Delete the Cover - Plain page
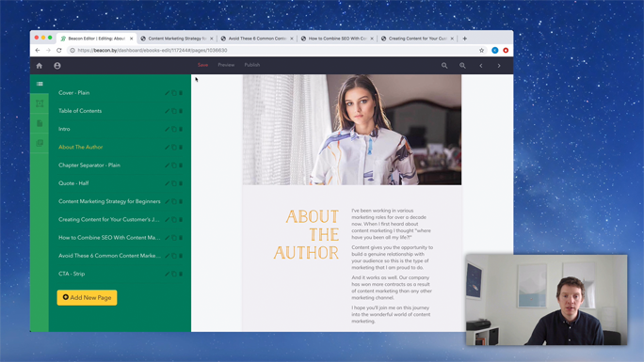This screenshot has width=644, height=362. click(181, 93)
